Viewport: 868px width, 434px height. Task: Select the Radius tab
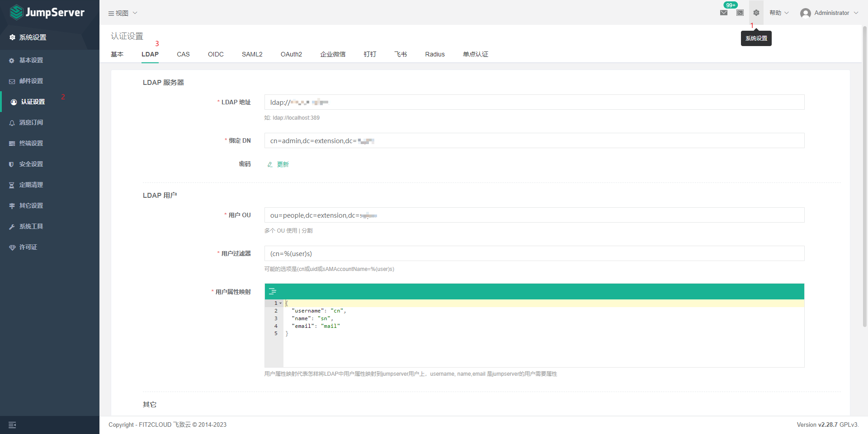point(435,54)
